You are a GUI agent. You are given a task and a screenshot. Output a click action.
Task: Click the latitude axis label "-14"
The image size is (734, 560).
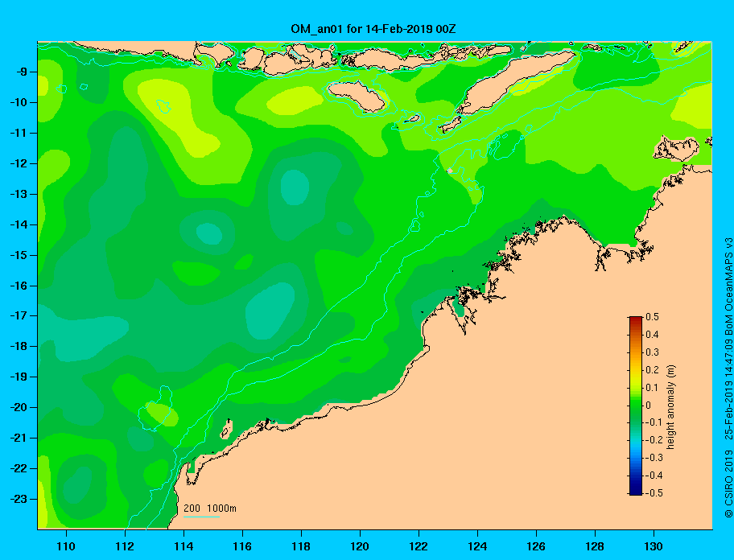(x=19, y=224)
